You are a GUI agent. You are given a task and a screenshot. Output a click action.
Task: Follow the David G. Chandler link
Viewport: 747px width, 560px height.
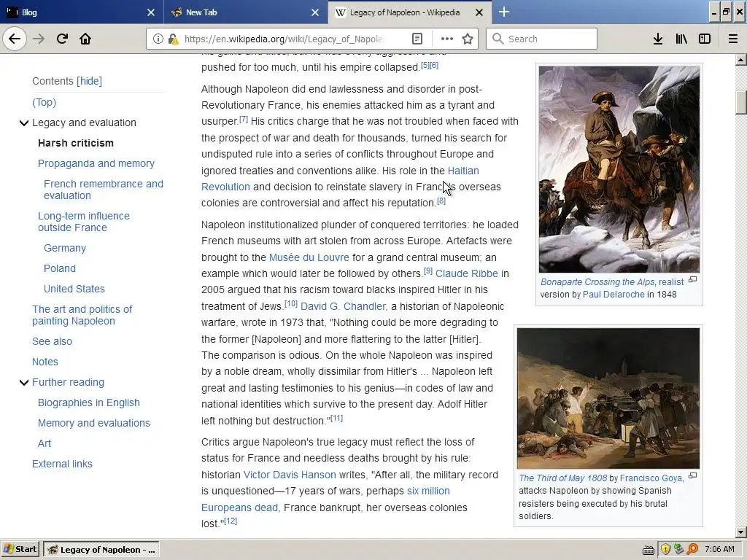coord(344,307)
